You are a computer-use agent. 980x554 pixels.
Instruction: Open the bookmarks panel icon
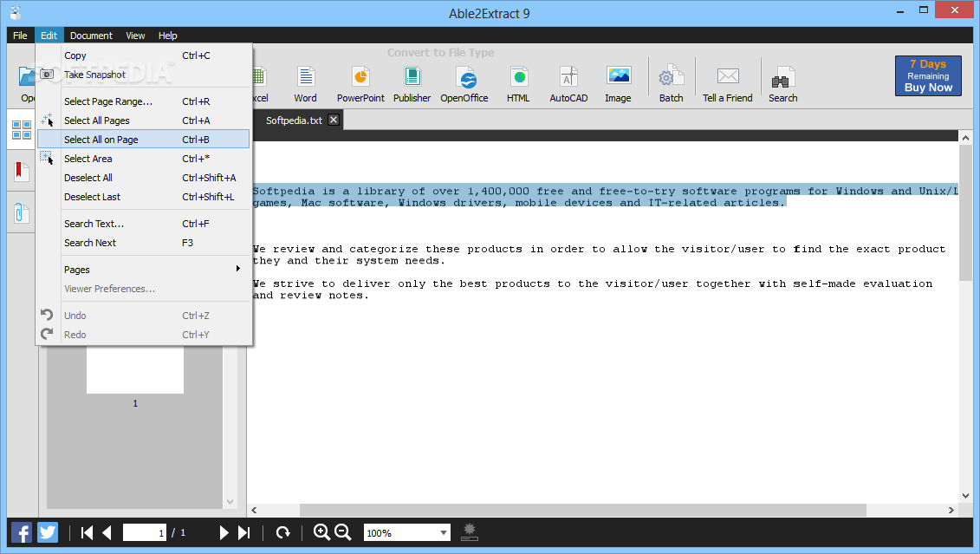point(22,172)
